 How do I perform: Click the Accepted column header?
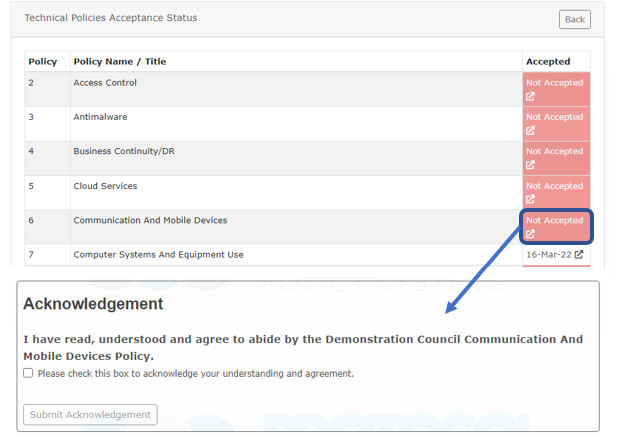pyautogui.click(x=548, y=62)
